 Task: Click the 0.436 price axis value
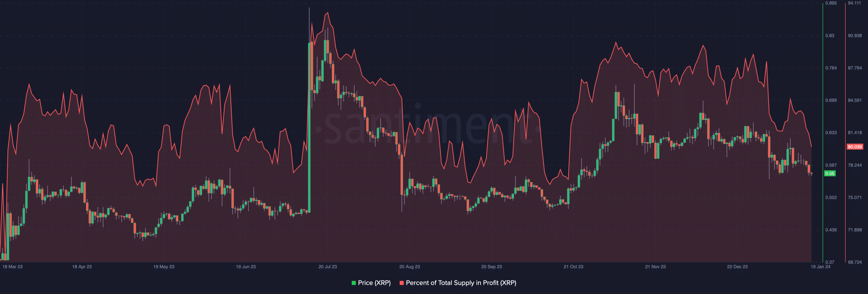tap(831, 230)
